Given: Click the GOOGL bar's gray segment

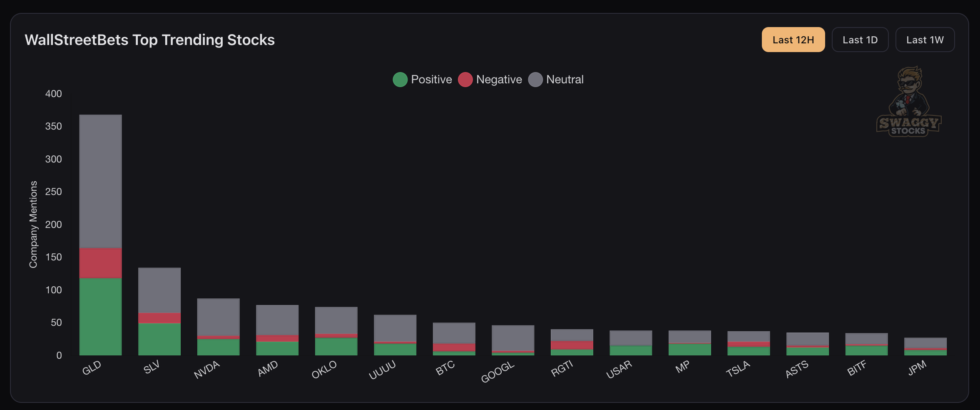Looking at the screenshot, I should 513,338.
